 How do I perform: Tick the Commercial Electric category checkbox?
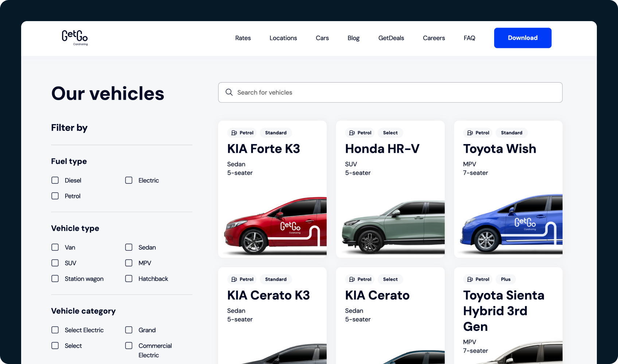[129, 345]
